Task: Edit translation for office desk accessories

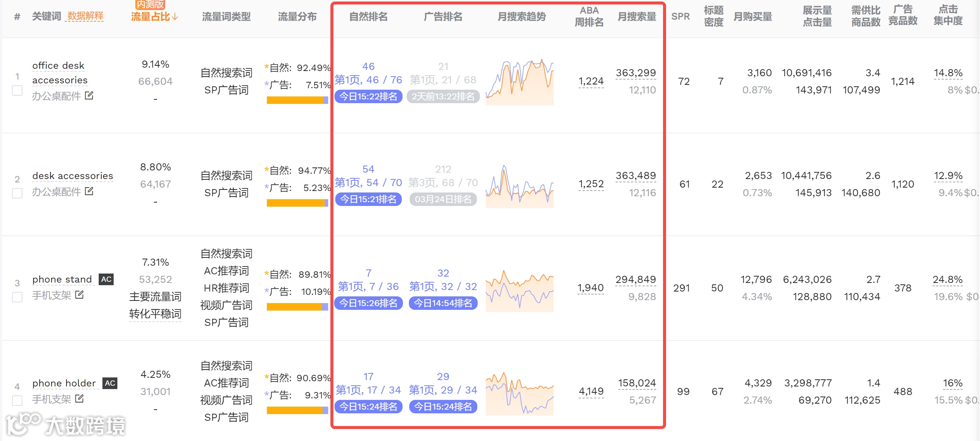Action: tap(89, 96)
